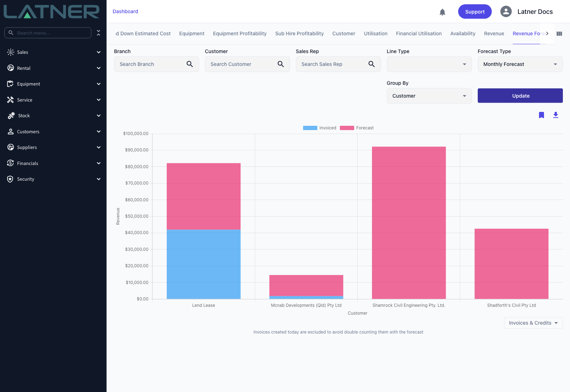Open the Group By dropdown
This screenshot has height=392, width=570.
tap(429, 96)
